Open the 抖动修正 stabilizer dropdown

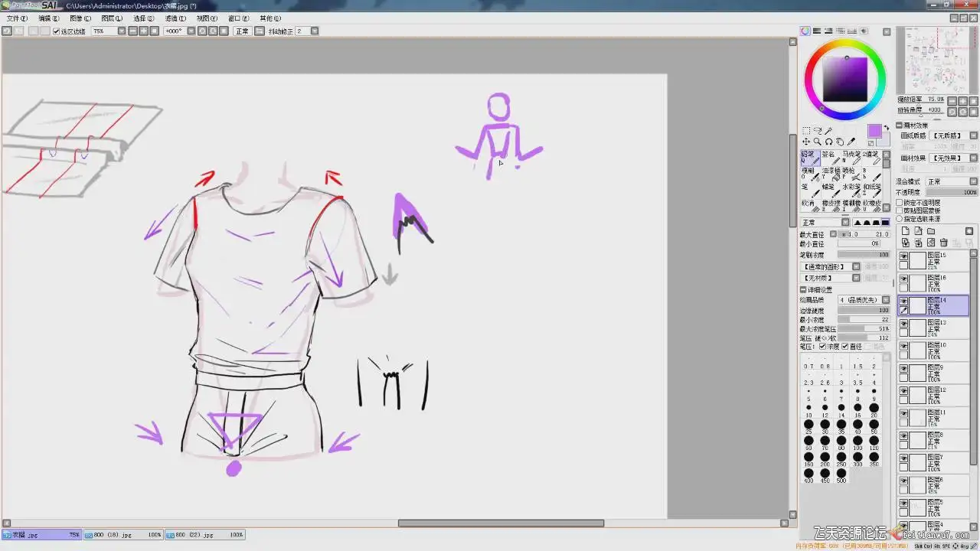click(315, 31)
